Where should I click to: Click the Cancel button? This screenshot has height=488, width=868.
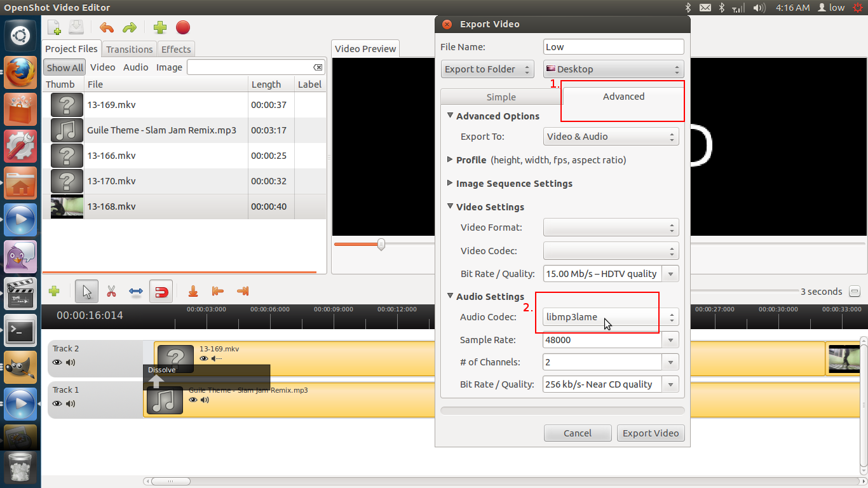point(578,433)
